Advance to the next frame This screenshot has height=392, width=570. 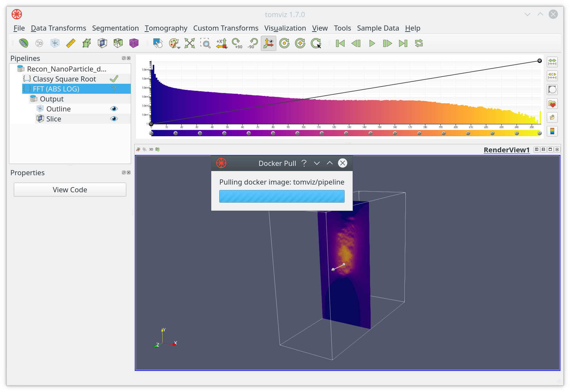point(387,43)
